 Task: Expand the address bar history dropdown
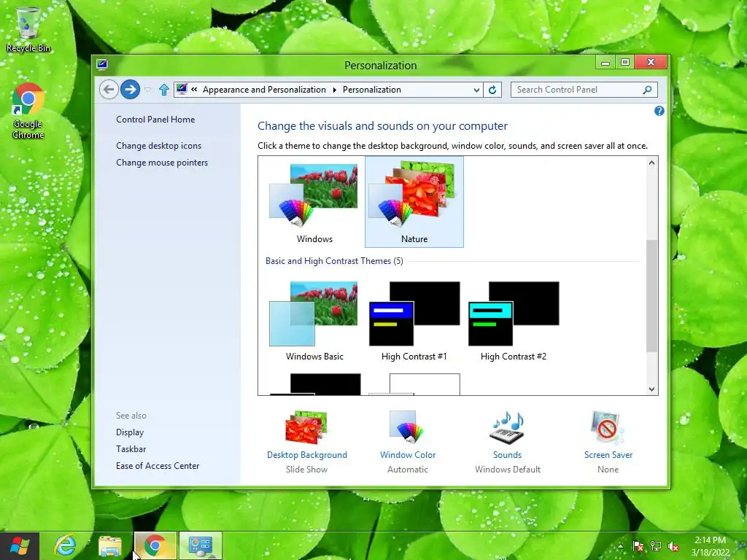click(x=476, y=90)
